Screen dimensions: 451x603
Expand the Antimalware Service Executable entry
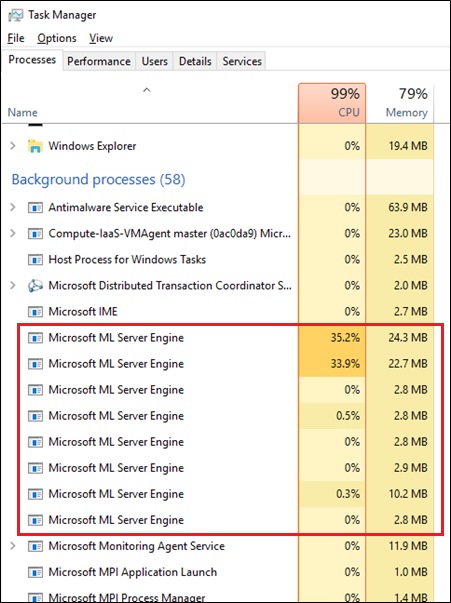click(x=13, y=208)
